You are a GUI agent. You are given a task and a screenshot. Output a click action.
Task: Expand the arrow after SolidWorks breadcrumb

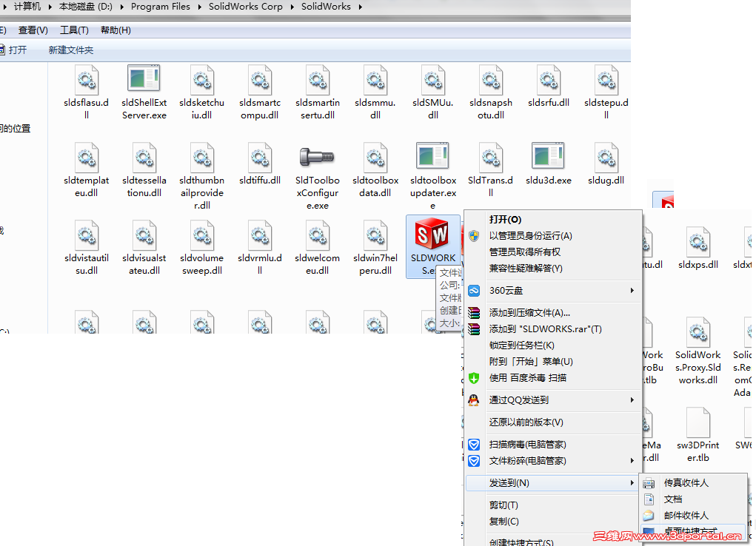[x=360, y=7]
